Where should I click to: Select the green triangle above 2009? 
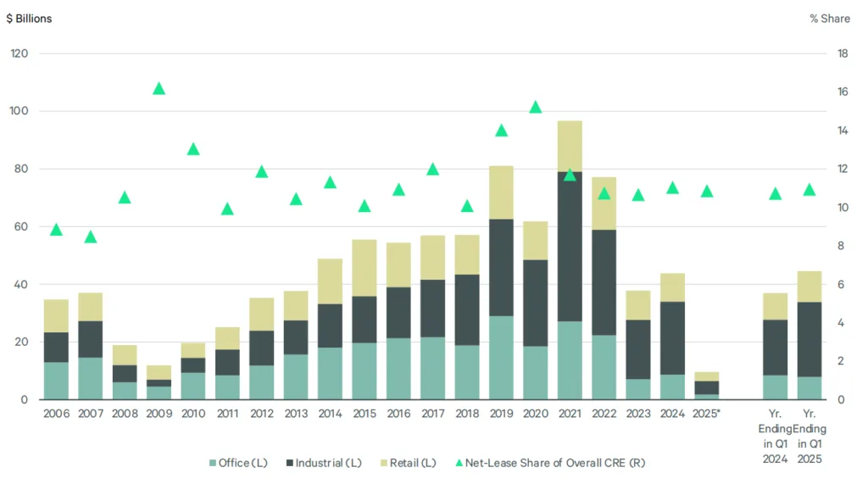(x=159, y=87)
